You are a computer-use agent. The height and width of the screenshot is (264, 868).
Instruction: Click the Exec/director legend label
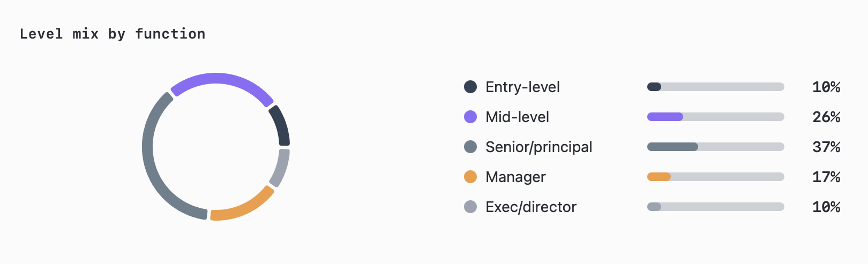(x=530, y=207)
